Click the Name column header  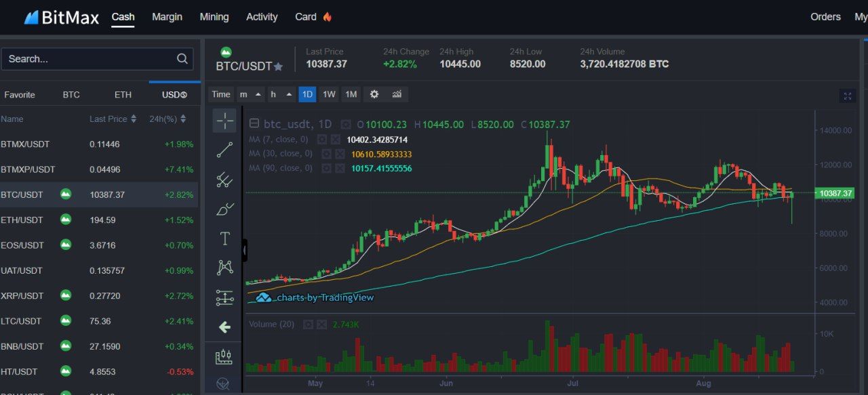point(12,119)
